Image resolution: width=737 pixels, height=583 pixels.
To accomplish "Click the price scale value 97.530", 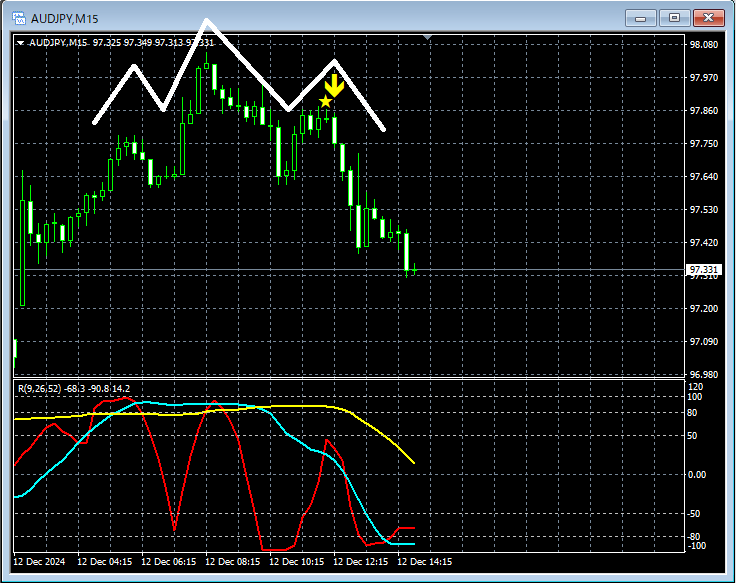I will pyautogui.click(x=704, y=209).
